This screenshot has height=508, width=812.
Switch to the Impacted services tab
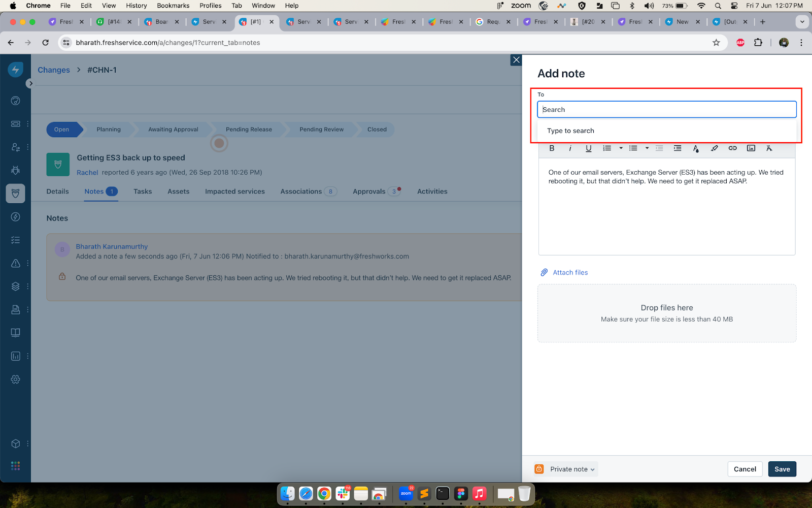[235, 192]
